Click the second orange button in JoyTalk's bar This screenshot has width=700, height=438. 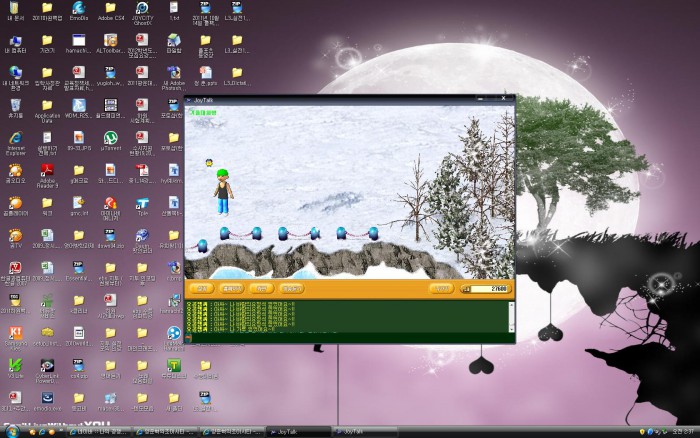[231, 288]
